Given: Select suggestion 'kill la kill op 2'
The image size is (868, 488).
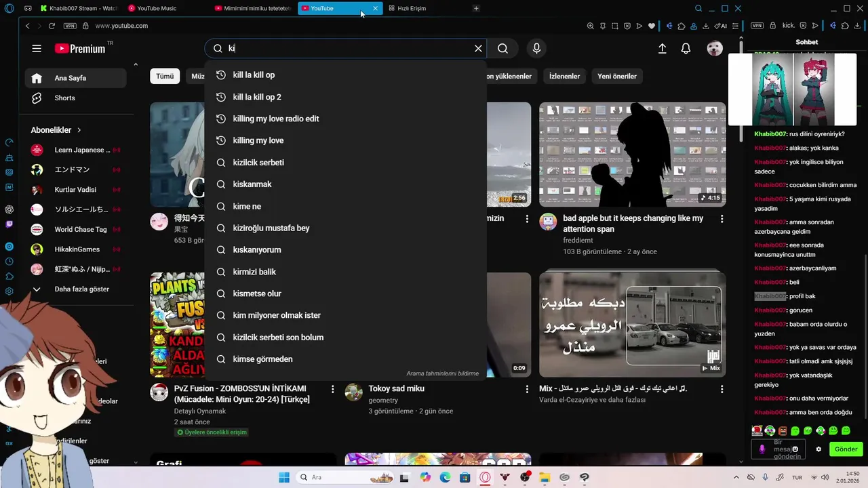Looking at the screenshot, I should (345, 97).
